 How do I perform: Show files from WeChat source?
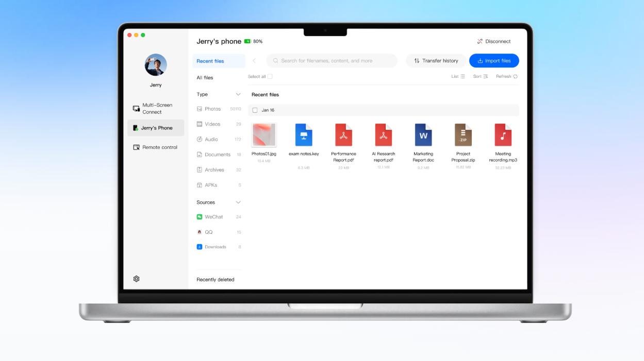(x=219, y=217)
